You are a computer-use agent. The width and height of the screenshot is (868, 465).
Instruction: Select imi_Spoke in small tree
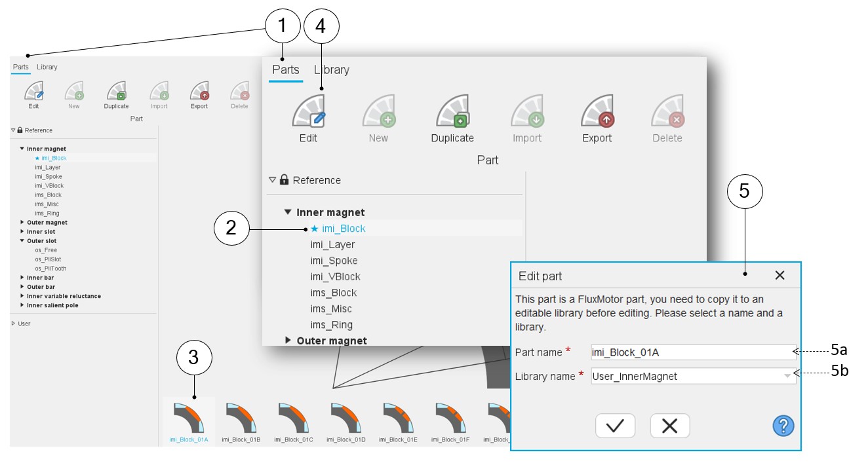pos(49,176)
